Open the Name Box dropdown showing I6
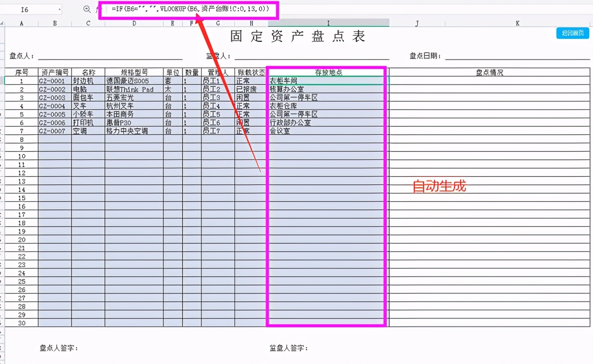The height and width of the screenshot is (364, 593). click(58, 9)
